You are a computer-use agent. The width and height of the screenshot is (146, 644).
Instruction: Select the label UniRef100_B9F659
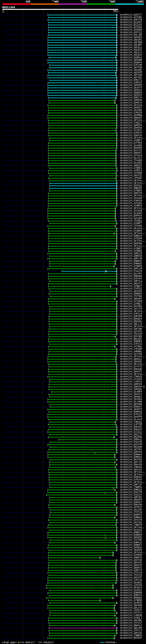pos(131,316)
